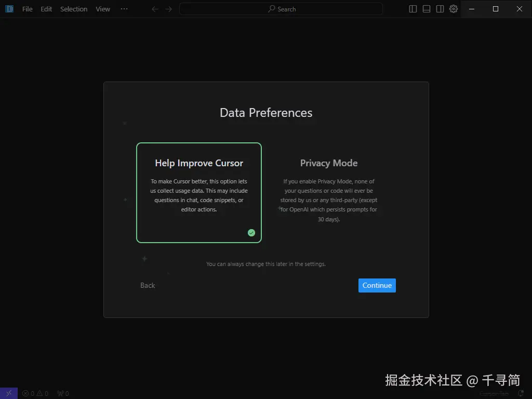Toggle the bottom panel layout icon
Image resolution: width=532 pixels, height=399 pixels.
pos(427,9)
